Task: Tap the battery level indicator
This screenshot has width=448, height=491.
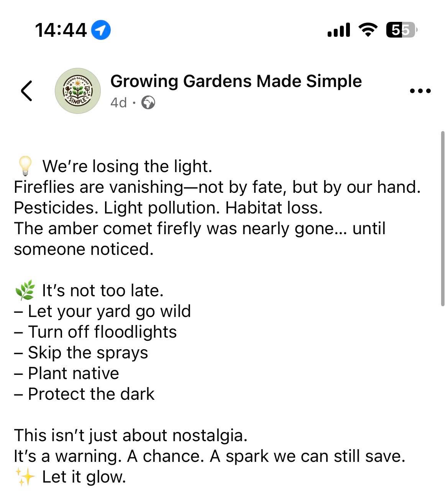Action: 400,30
